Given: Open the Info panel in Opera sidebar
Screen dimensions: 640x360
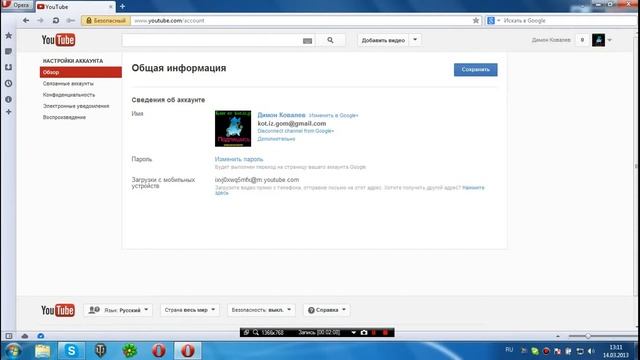Looking at the screenshot, I should point(8,99).
